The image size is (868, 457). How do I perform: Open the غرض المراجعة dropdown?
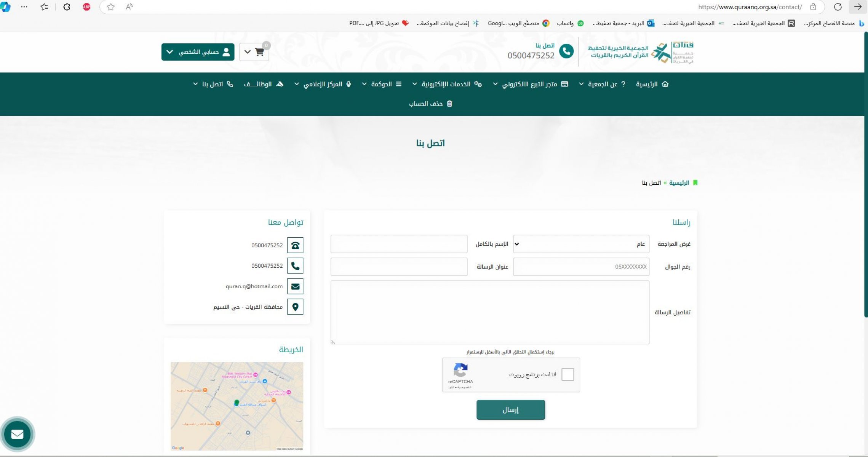pyautogui.click(x=581, y=244)
